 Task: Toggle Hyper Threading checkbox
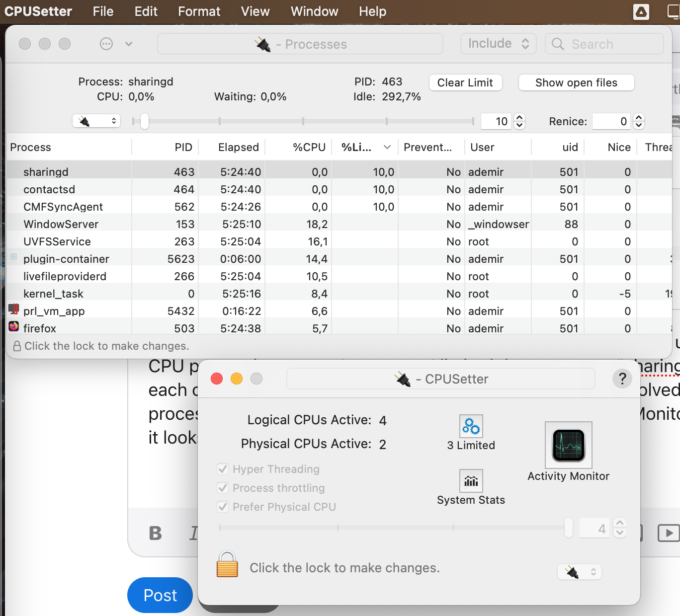coord(223,469)
